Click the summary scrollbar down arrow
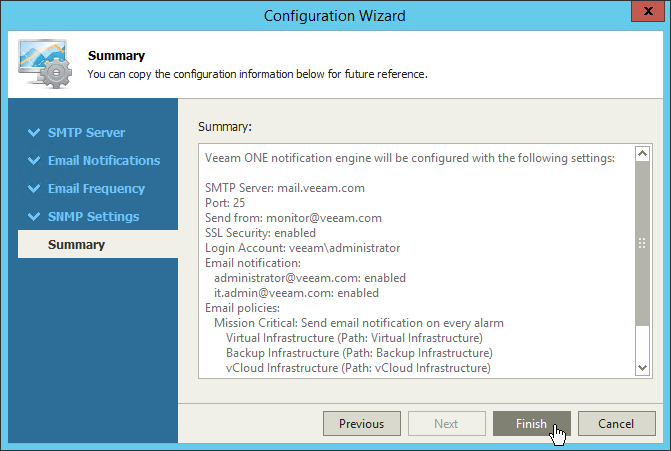The width and height of the screenshot is (671, 451). (643, 368)
